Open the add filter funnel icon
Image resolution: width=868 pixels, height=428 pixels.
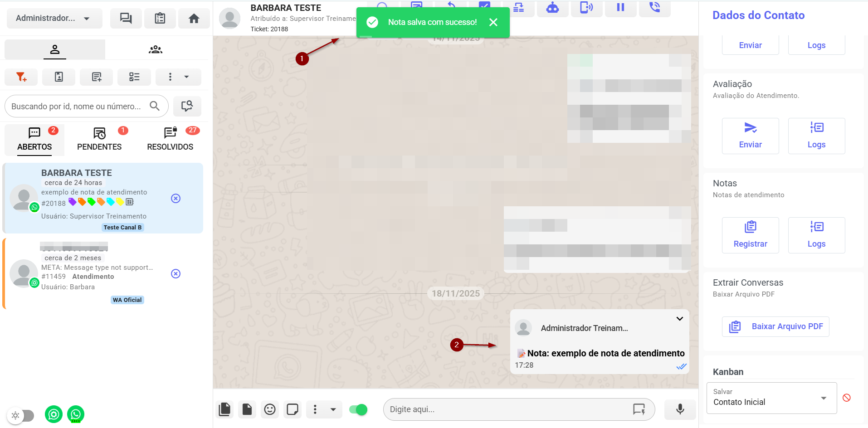(21, 77)
